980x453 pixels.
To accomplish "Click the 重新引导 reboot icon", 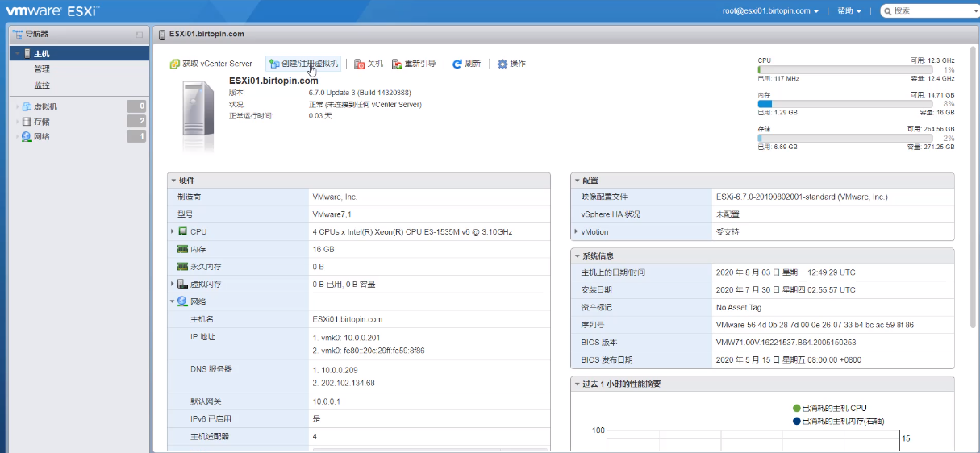I will point(397,64).
